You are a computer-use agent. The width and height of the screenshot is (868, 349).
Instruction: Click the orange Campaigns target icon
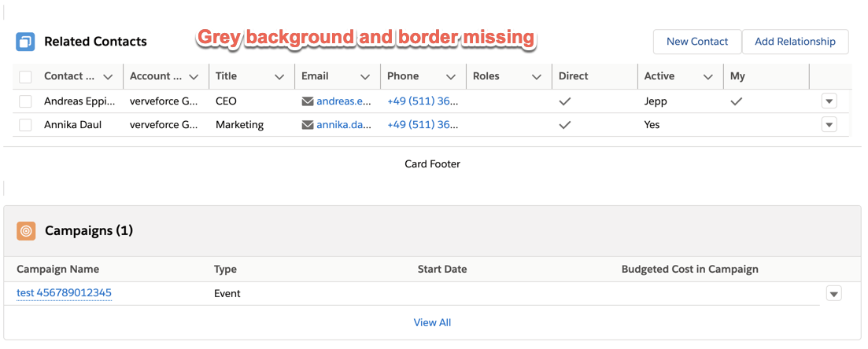26,230
